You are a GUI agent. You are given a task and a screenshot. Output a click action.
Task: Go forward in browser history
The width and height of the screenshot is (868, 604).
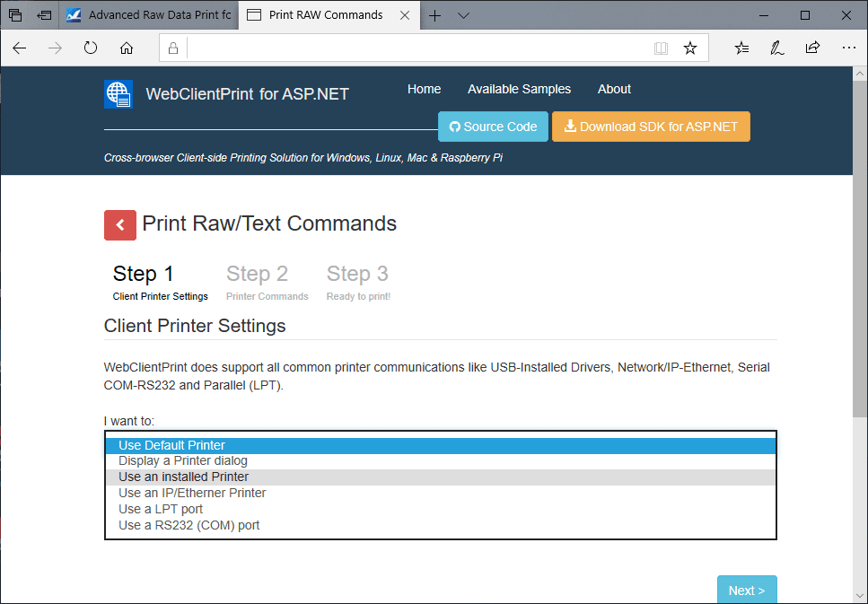click(55, 48)
